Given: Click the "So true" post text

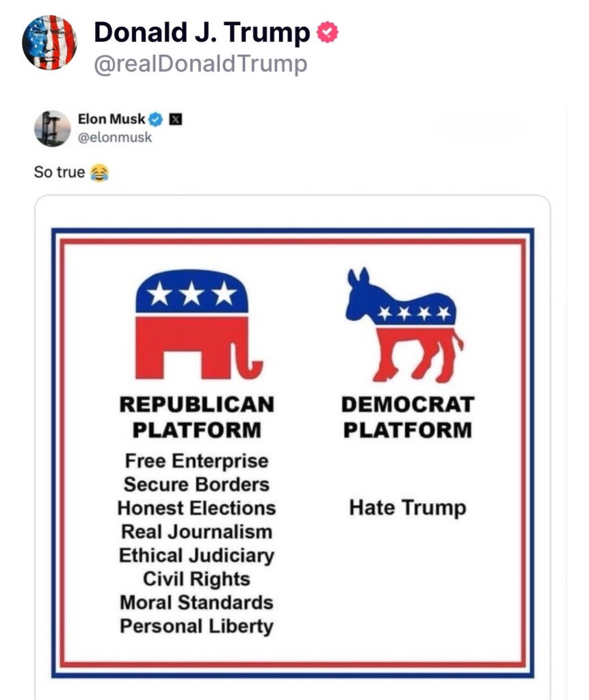Looking at the screenshot, I should coord(60,172).
